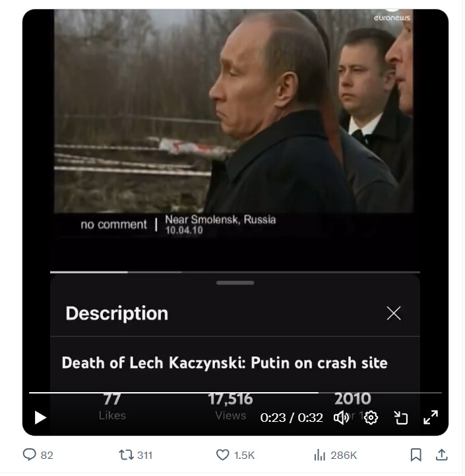Toggle picture-in-picture mini player icon
This screenshot has height=476, width=465.
pos(402,419)
